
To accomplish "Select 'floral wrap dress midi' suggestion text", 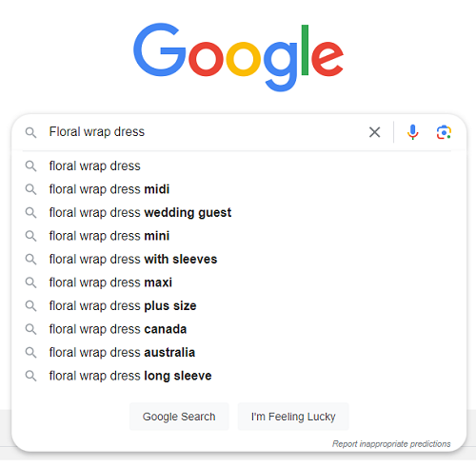I will (x=109, y=189).
